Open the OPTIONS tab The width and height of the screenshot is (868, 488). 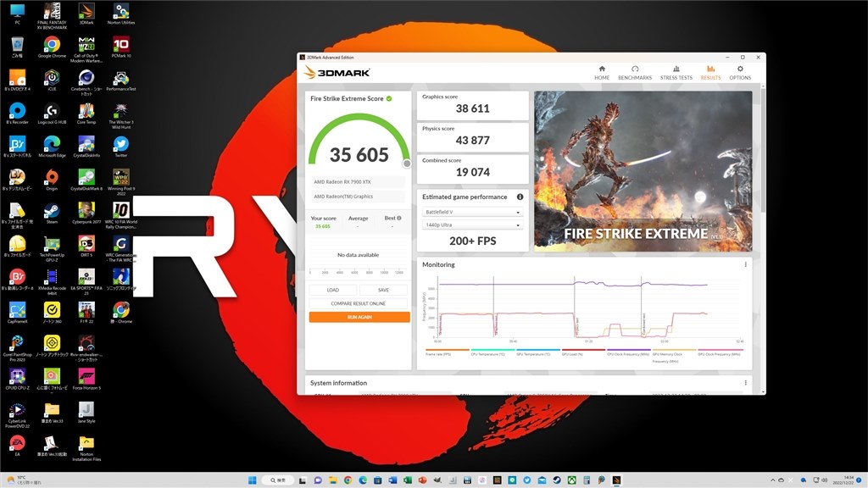pos(740,73)
